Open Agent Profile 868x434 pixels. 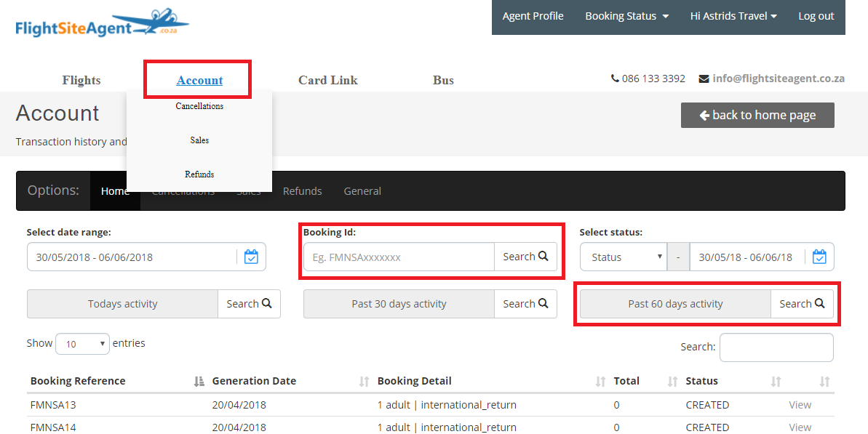click(x=533, y=16)
